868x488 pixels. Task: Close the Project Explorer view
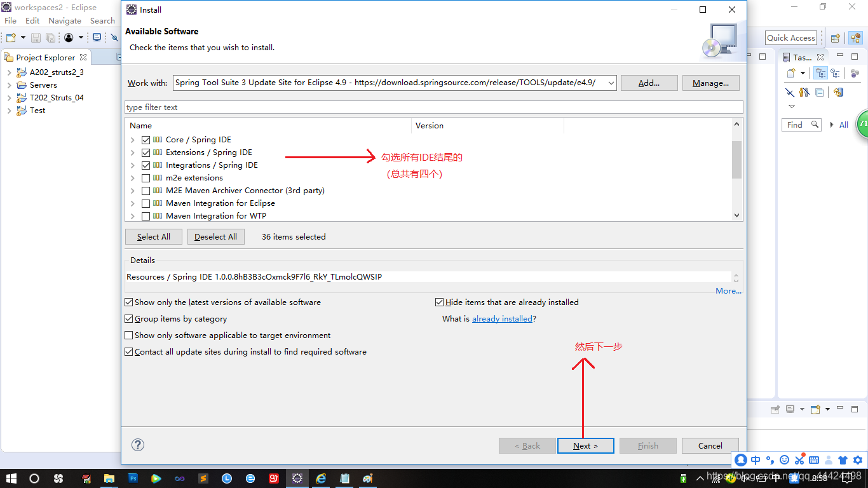click(x=83, y=57)
